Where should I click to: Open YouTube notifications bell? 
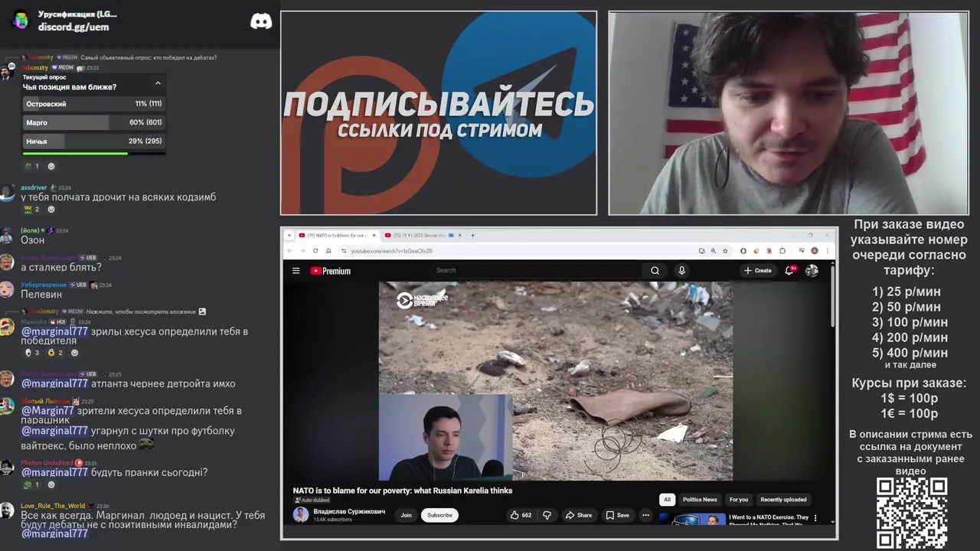click(x=789, y=270)
